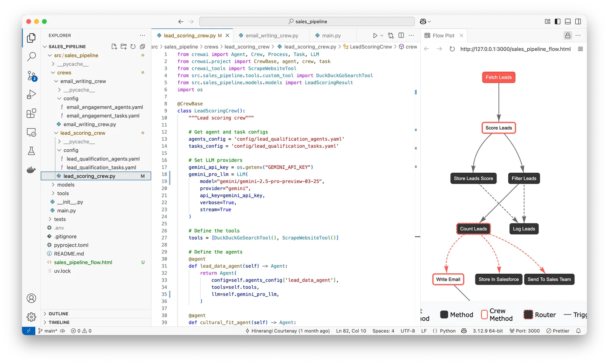Click the sales_pipeline search box

[307, 21]
